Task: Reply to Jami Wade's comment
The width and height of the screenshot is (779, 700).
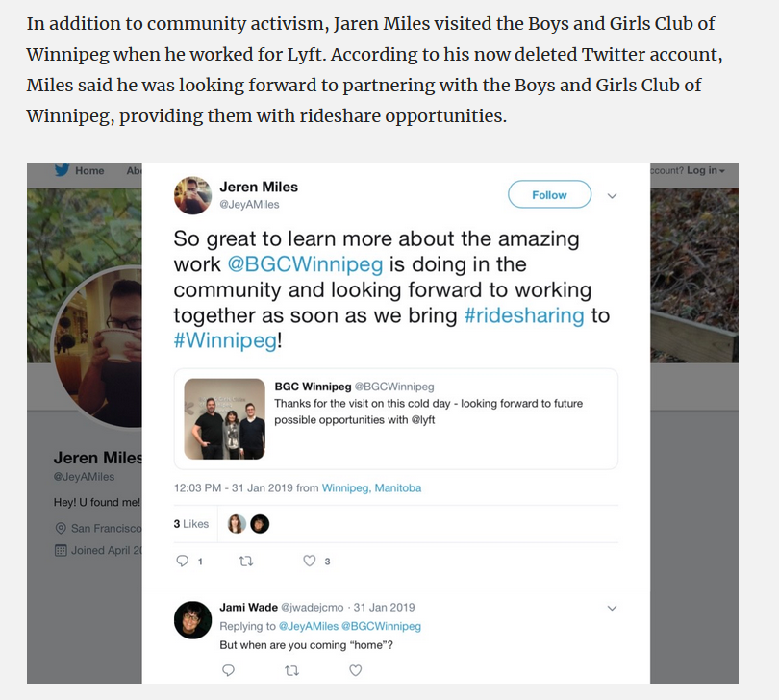Action: (228, 671)
